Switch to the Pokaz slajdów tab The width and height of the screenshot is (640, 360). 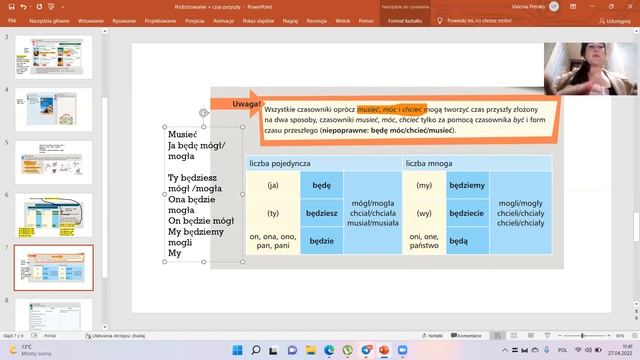tap(258, 20)
